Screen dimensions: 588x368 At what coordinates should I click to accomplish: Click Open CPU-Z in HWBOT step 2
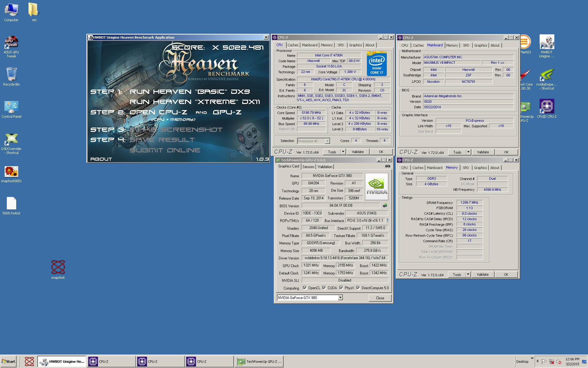pyautogui.click(x=158, y=112)
